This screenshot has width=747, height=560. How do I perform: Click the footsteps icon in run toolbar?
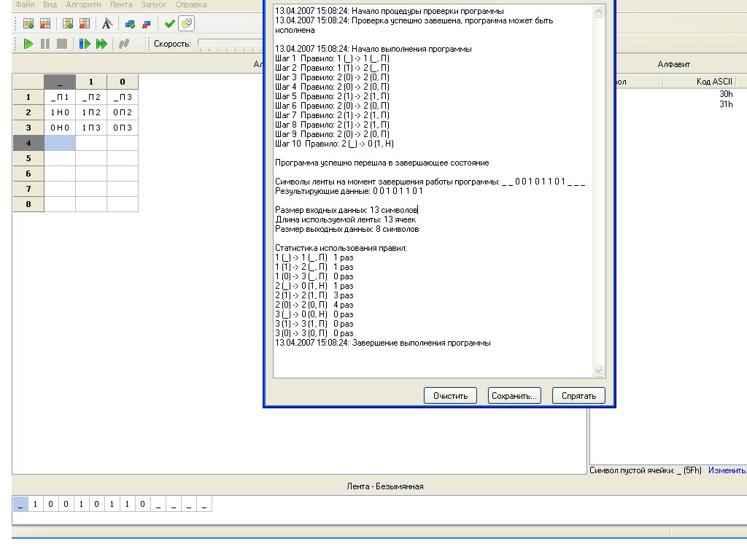[x=124, y=44]
